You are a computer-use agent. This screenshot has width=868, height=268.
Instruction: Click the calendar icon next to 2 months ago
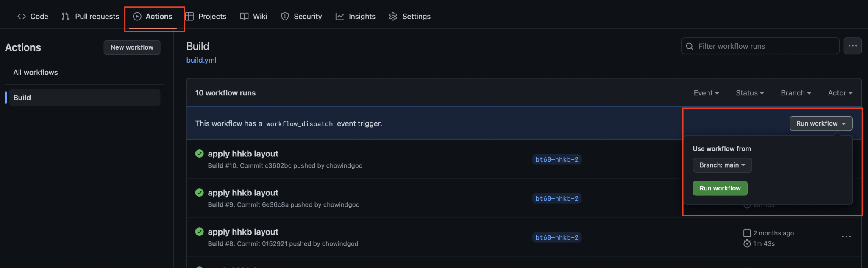pyautogui.click(x=747, y=233)
